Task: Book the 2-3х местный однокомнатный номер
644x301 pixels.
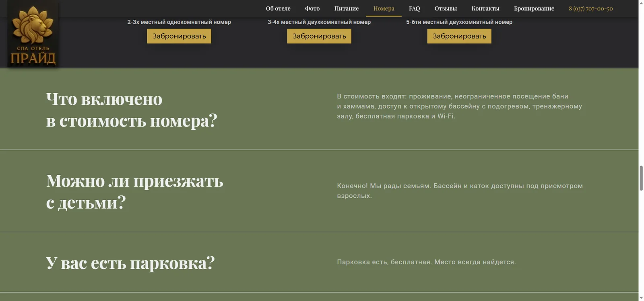Action: coord(179,36)
